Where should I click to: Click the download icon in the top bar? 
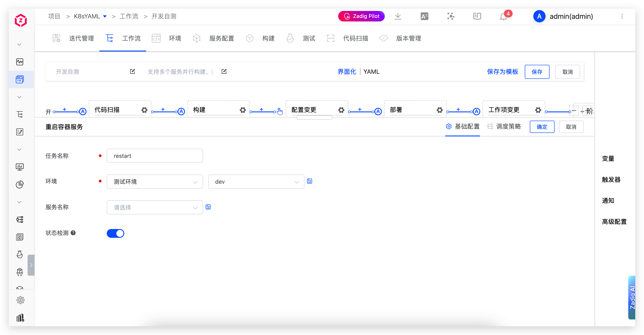(398, 16)
